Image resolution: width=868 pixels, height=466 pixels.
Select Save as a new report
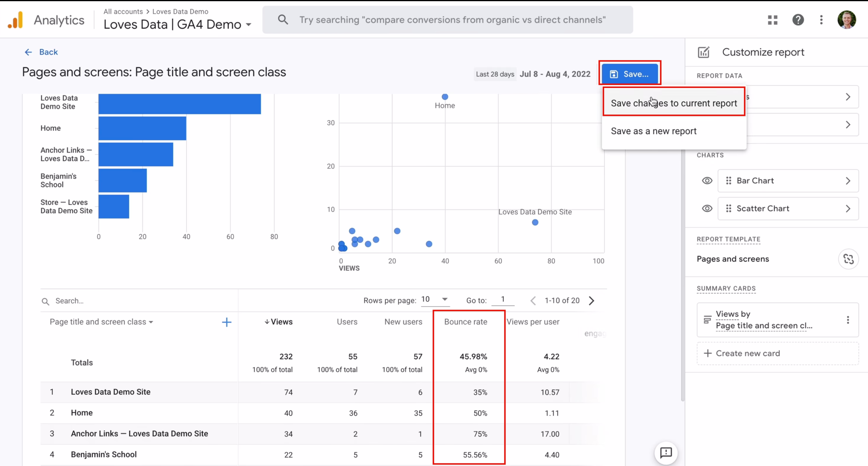point(653,131)
